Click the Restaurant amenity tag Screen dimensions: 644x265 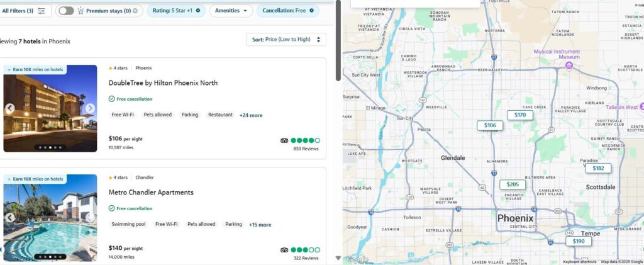(220, 115)
